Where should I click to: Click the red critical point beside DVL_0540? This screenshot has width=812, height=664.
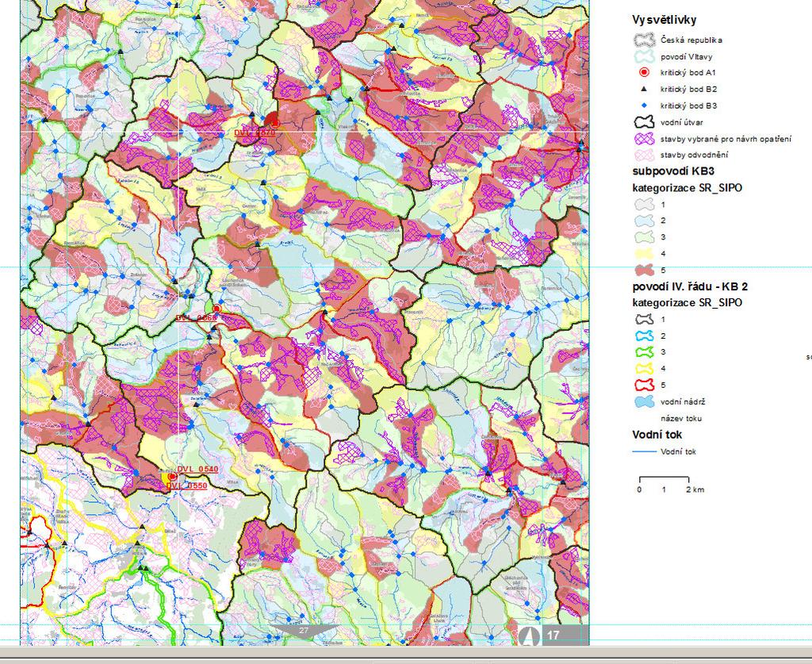172,477
